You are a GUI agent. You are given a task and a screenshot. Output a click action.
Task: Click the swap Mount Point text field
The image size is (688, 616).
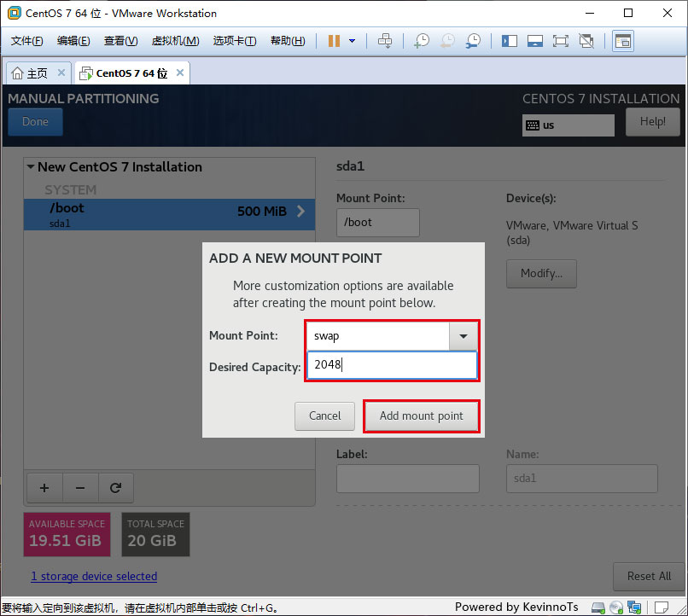coord(378,336)
